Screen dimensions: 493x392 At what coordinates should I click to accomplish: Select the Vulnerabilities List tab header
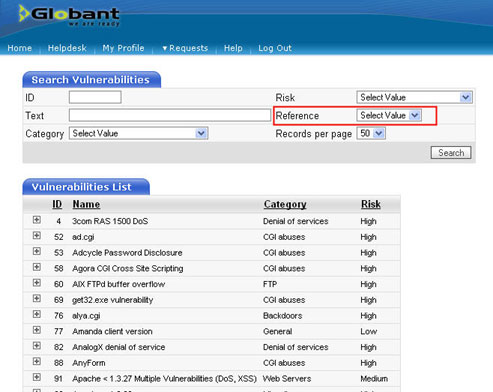click(x=86, y=187)
